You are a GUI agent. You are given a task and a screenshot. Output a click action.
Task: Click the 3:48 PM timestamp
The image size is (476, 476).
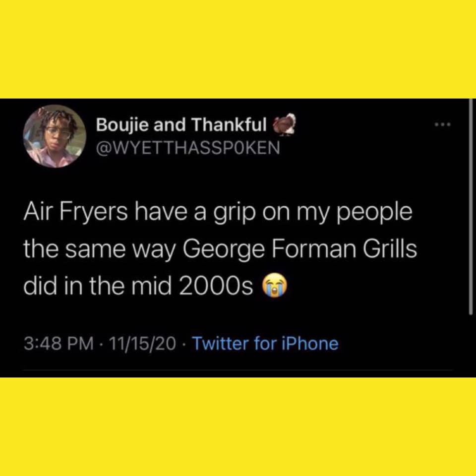coord(59,344)
